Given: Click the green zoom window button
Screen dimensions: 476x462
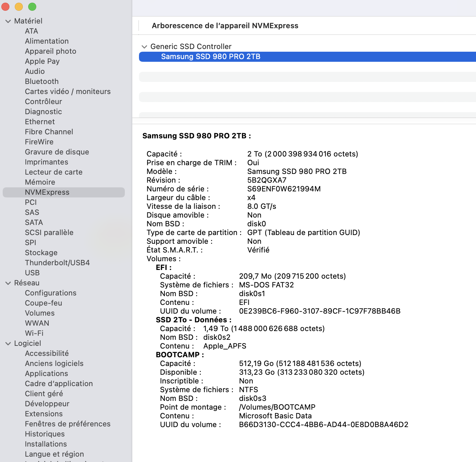Looking at the screenshot, I should 32,7.
